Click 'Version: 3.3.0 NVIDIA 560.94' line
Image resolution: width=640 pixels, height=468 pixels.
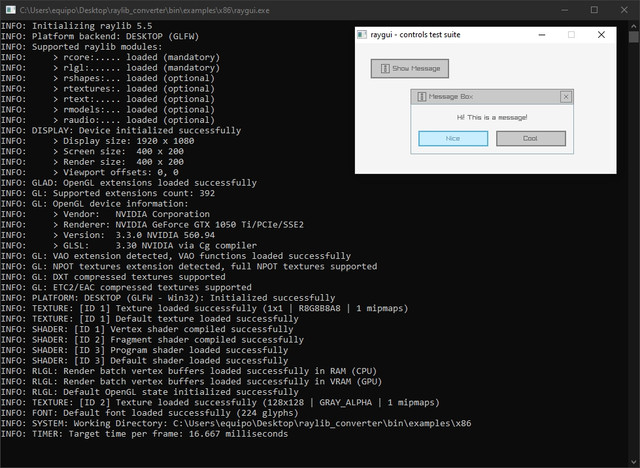pyautogui.click(x=108, y=235)
